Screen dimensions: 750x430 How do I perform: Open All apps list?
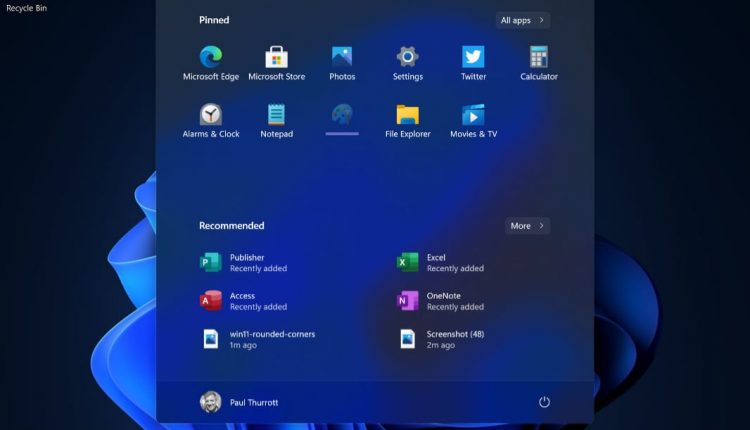pyautogui.click(x=522, y=20)
